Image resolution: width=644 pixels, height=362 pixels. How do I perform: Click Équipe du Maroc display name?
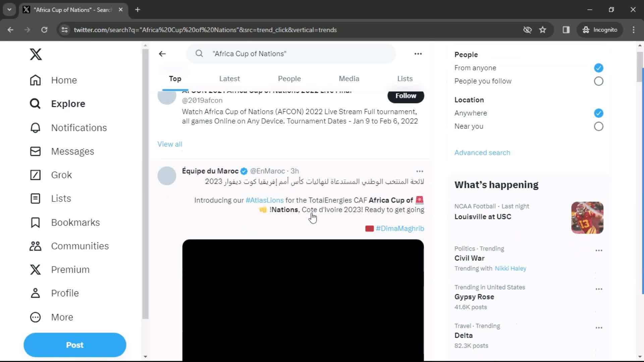[210, 171]
